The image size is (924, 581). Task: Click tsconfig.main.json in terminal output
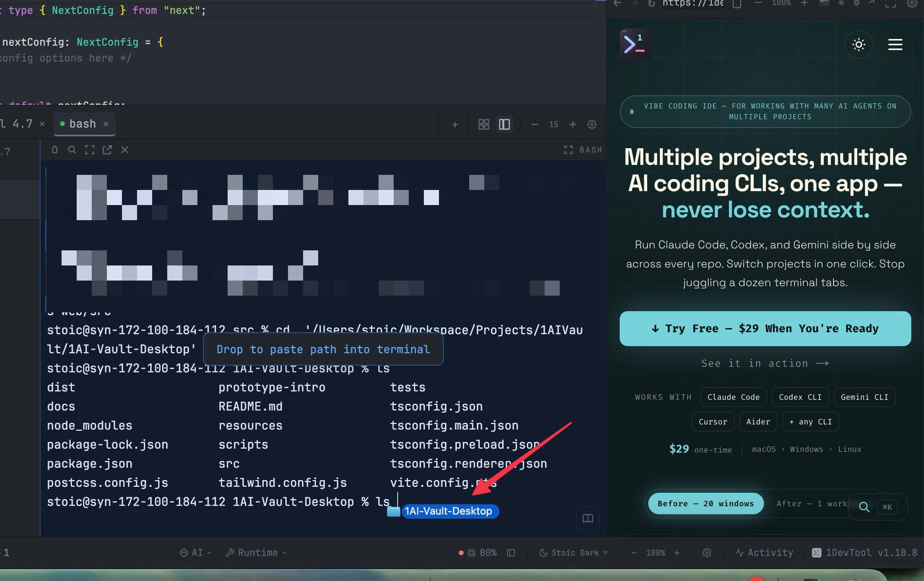pyautogui.click(x=454, y=426)
